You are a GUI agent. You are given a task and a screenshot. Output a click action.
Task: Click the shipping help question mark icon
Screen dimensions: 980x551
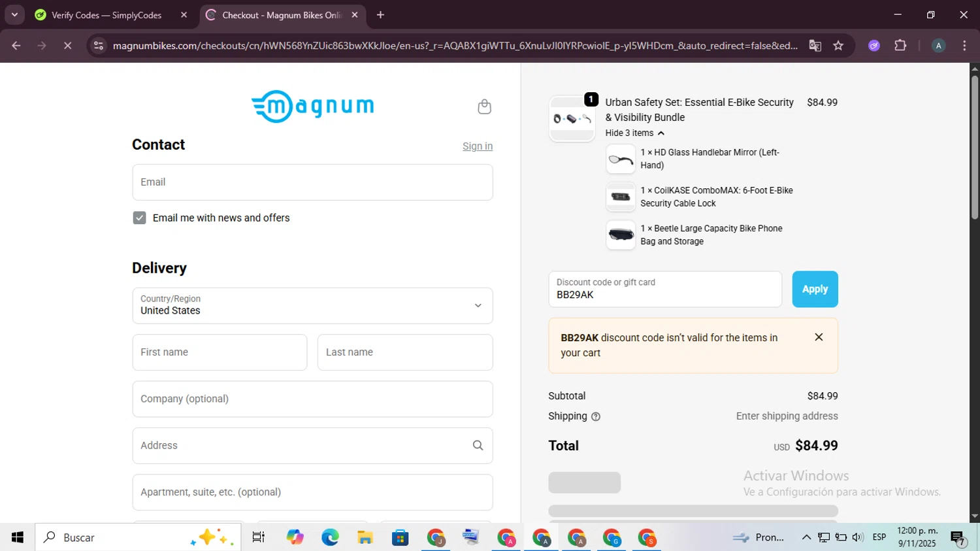[x=596, y=416]
